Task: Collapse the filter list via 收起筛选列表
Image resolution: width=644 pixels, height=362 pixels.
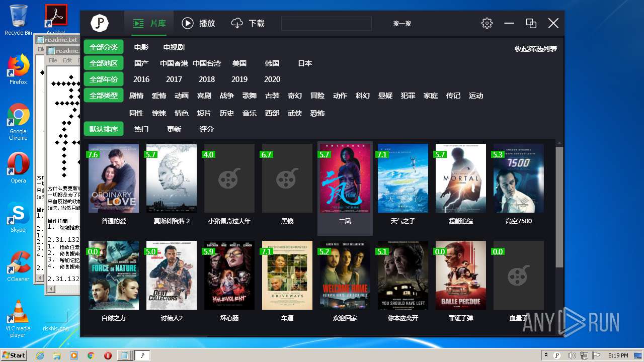Action: 535,49
